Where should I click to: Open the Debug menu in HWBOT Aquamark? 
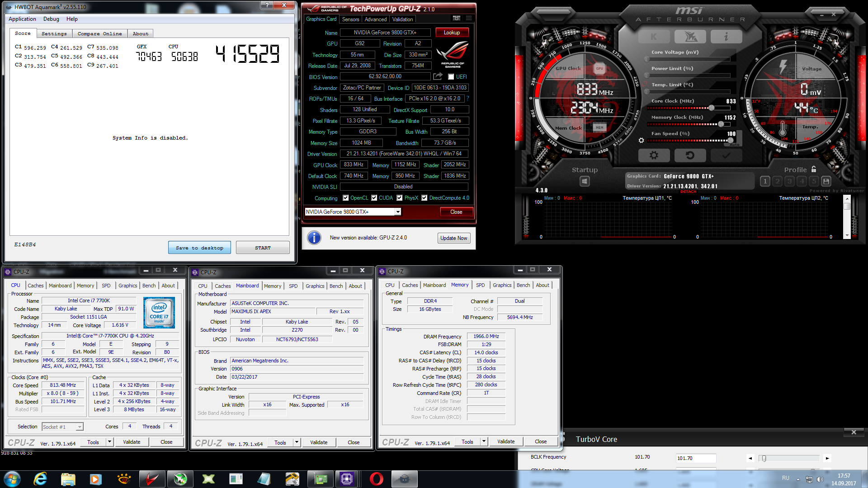[51, 19]
